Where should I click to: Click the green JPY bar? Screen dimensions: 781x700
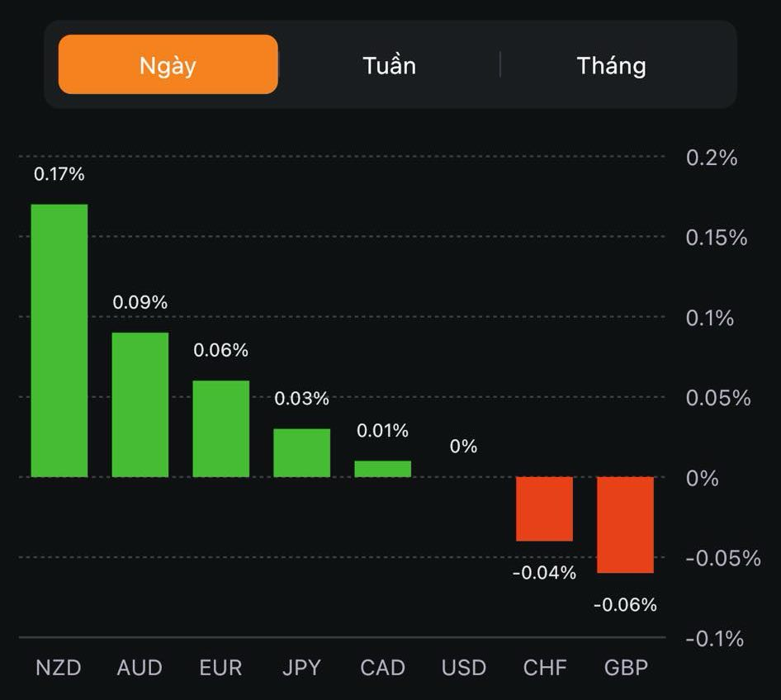(x=302, y=452)
